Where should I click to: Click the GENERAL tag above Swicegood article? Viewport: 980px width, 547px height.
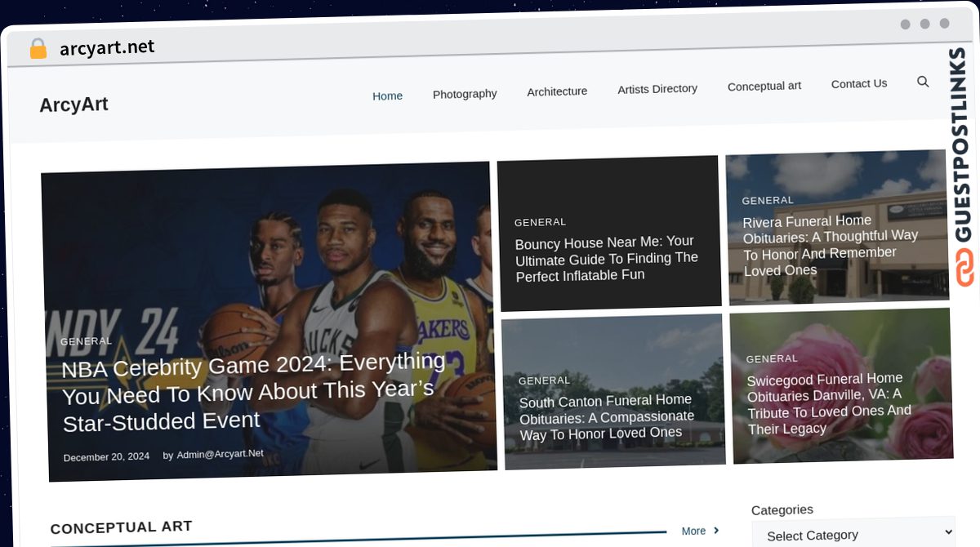(x=772, y=358)
